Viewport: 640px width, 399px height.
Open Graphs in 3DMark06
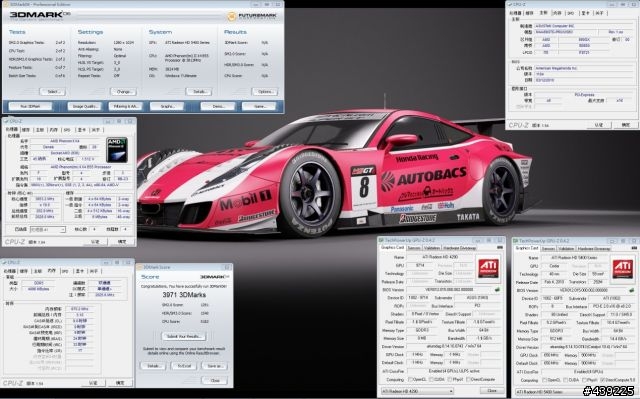click(x=167, y=106)
